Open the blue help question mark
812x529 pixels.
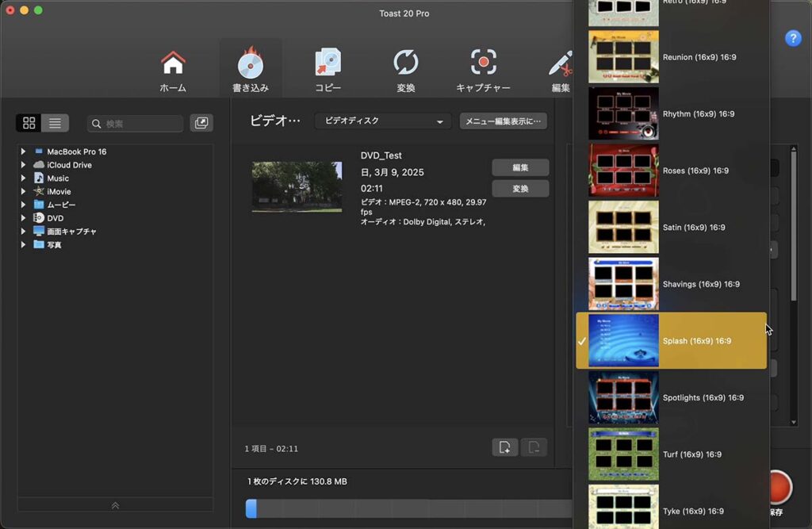(793, 38)
